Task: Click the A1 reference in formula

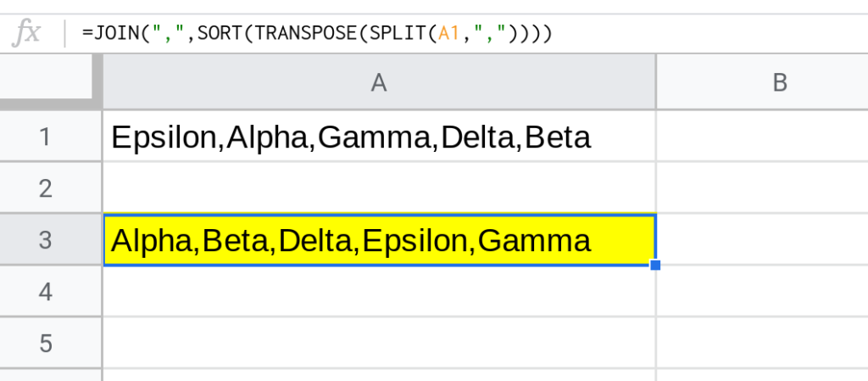Action: 449,33
